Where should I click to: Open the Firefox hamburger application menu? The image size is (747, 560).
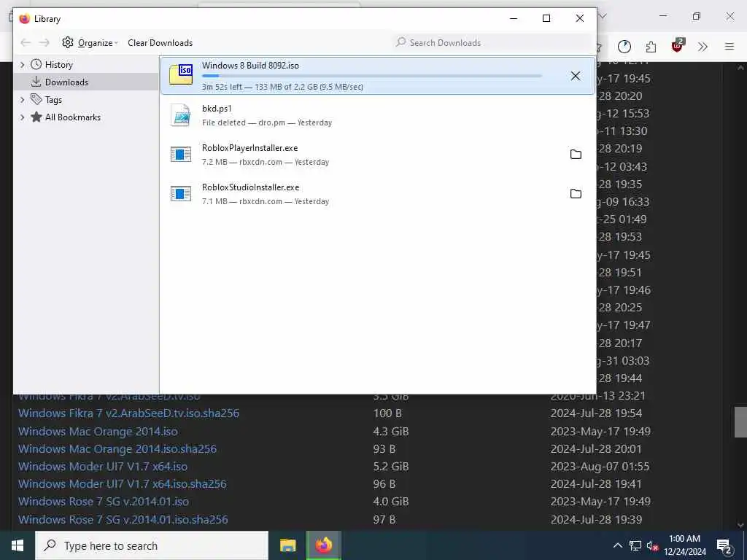click(729, 47)
